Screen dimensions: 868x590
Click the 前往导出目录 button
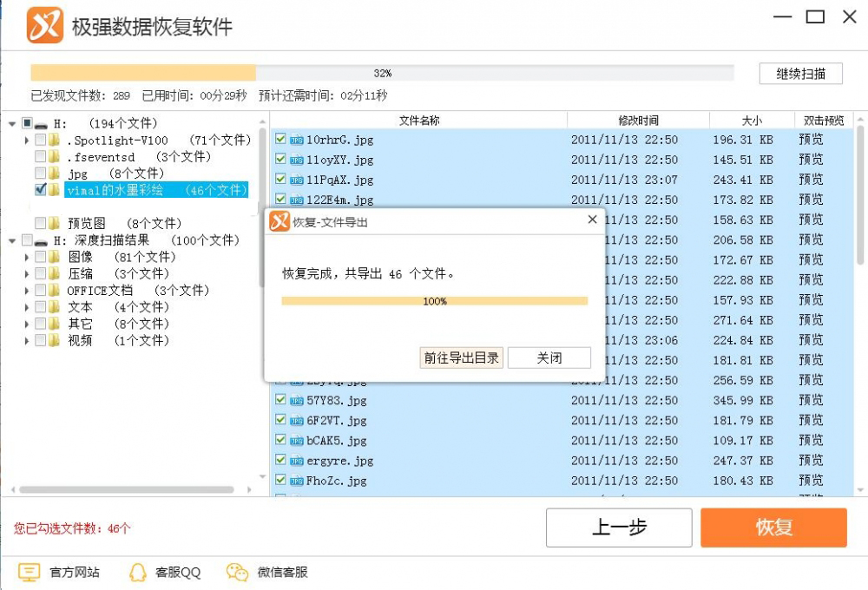(x=461, y=357)
